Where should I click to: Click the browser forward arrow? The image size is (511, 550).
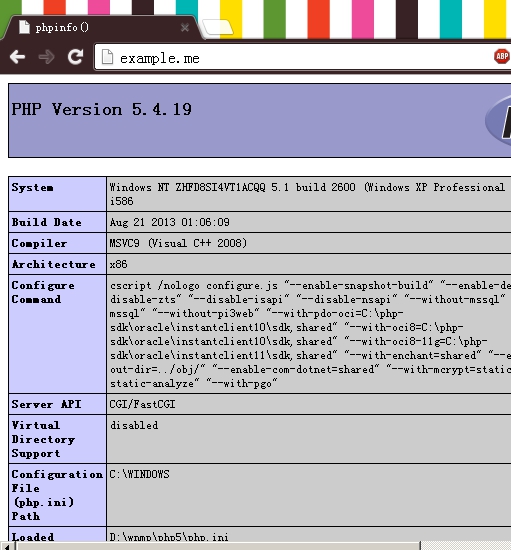pyautogui.click(x=46, y=57)
